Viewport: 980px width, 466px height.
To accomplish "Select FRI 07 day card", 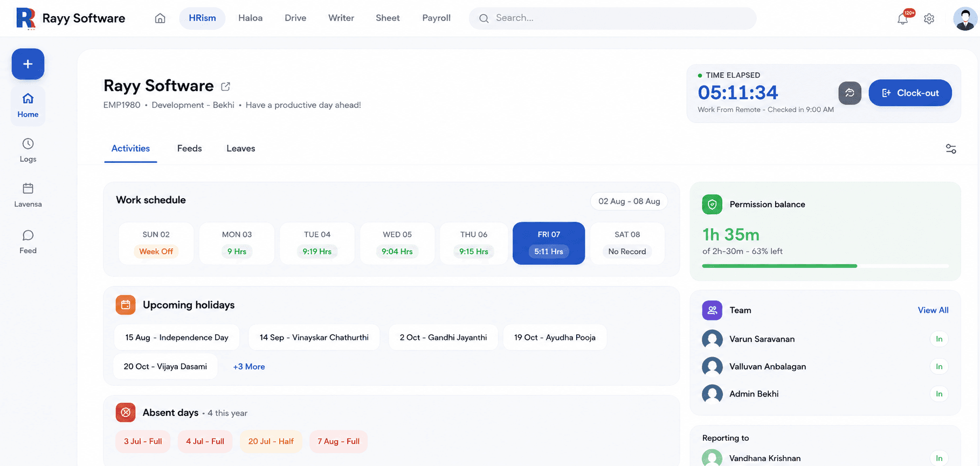I will (549, 244).
